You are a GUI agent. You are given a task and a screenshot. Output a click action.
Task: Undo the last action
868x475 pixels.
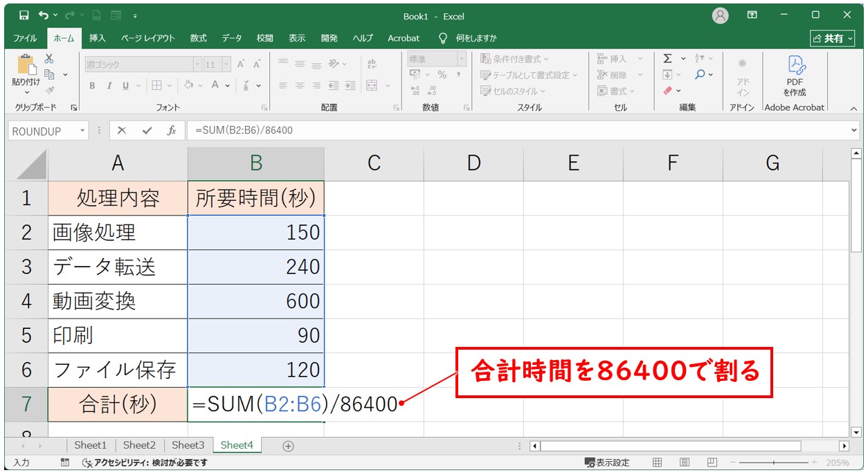click(44, 15)
